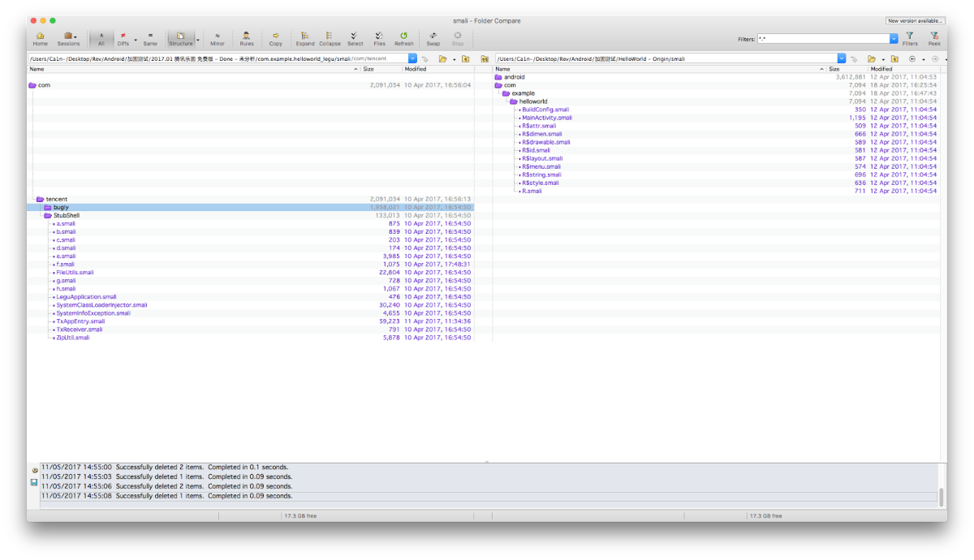974x560 pixels.
Task: Browse for left folder icon
Action: pos(442,58)
